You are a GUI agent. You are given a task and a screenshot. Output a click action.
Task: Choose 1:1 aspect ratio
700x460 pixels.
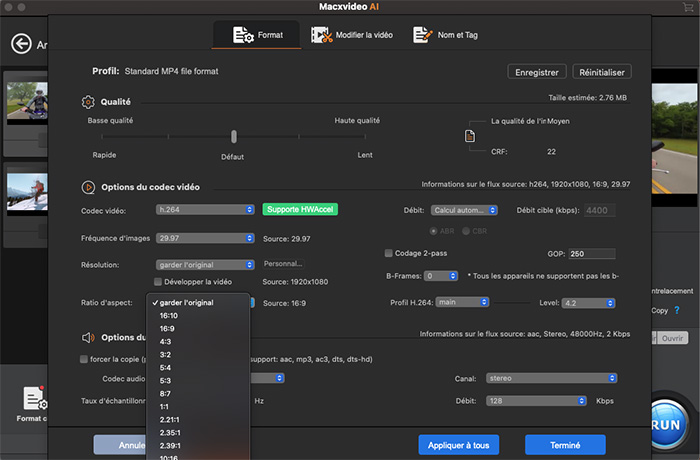197,407
